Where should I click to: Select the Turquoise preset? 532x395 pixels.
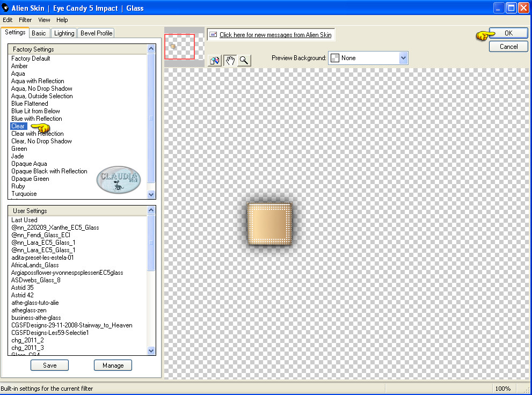(24, 194)
